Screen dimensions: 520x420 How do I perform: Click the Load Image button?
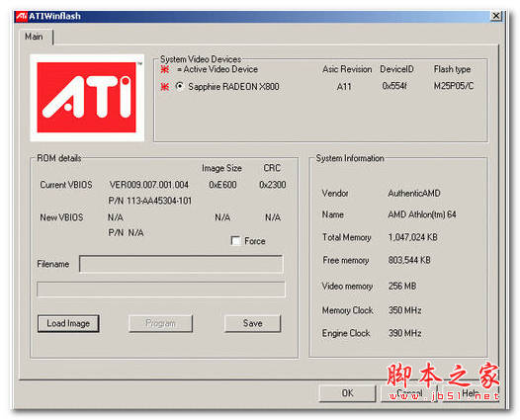pyautogui.click(x=68, y=323)
